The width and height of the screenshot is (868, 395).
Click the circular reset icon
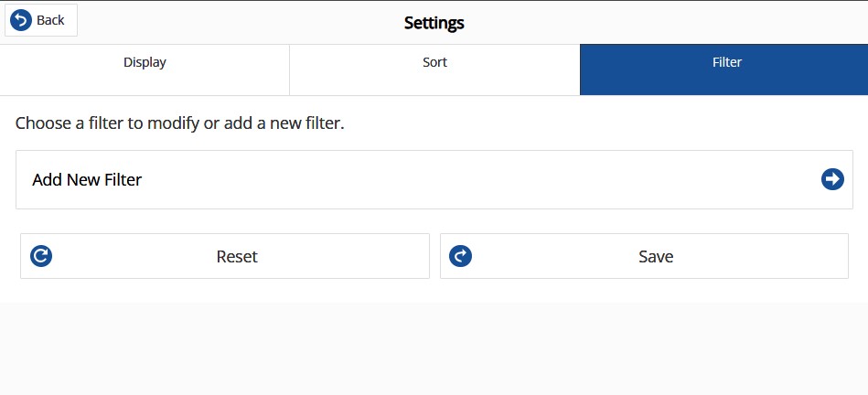pyautogui.click(x=41, y=256)
